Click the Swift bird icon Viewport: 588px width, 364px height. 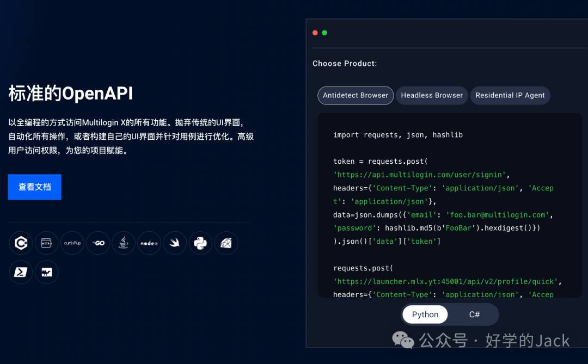pyautogui.click(x=175, y=243)
